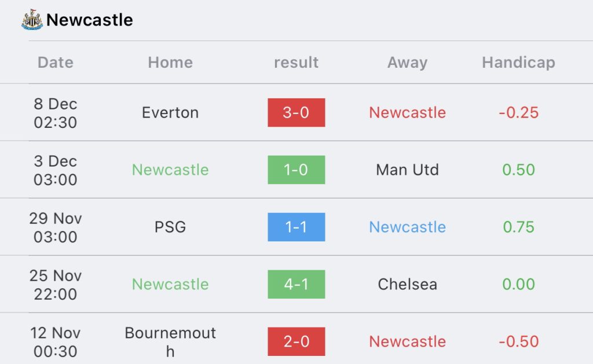Select Chelsea away team
The width and height of the screenshot is (593, 364).
click(407, 284)
